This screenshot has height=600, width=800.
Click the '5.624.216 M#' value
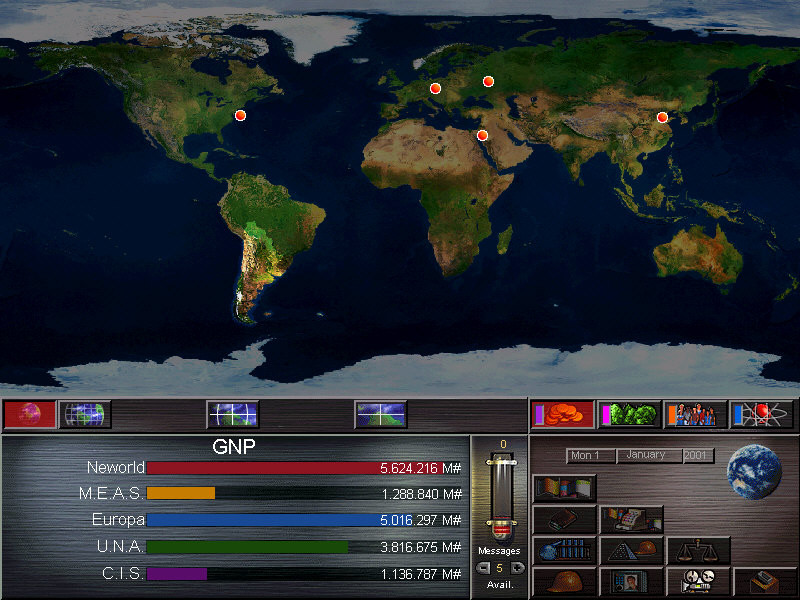420,468
